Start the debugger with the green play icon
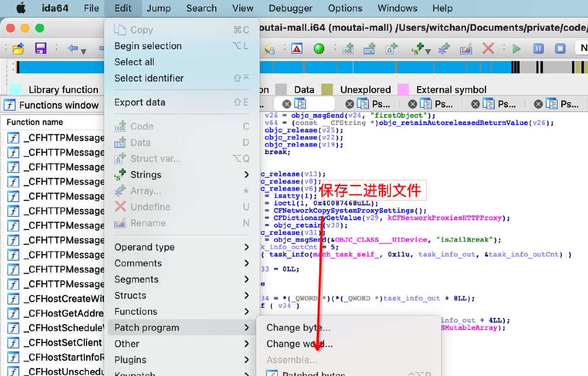 click(x=515, y=47)
